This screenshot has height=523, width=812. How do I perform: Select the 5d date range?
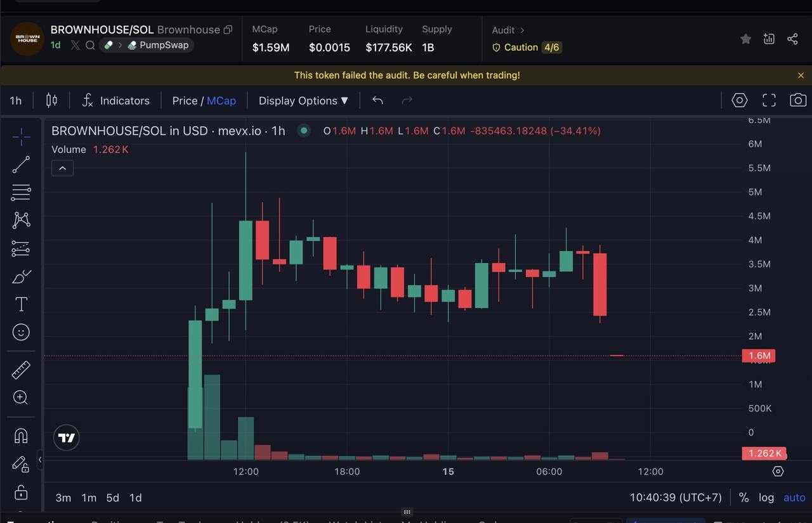112,498
